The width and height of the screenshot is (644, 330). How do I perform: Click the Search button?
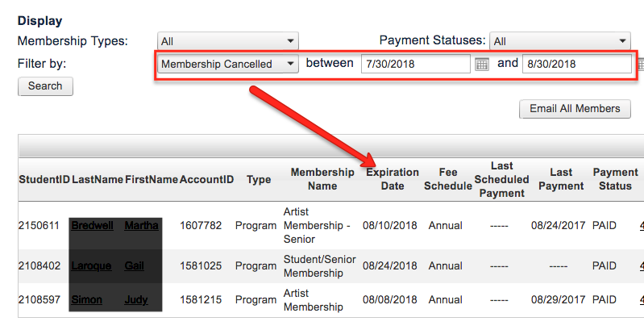45,86
